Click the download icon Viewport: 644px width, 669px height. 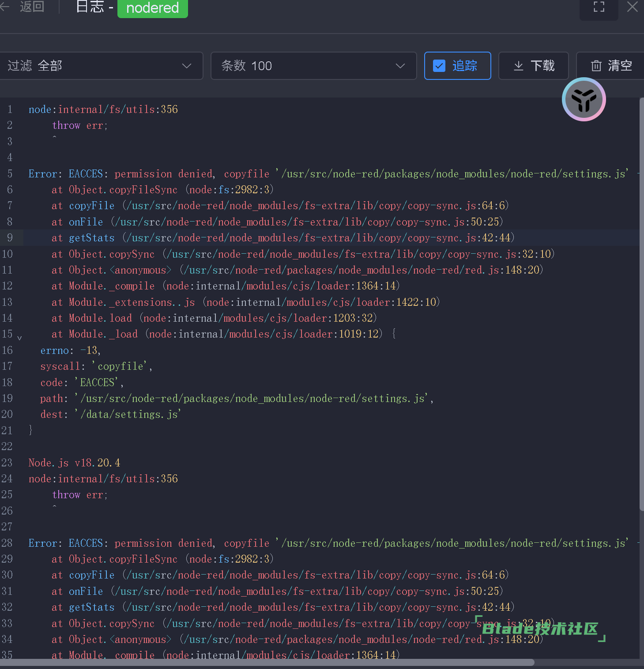[519, 66]
